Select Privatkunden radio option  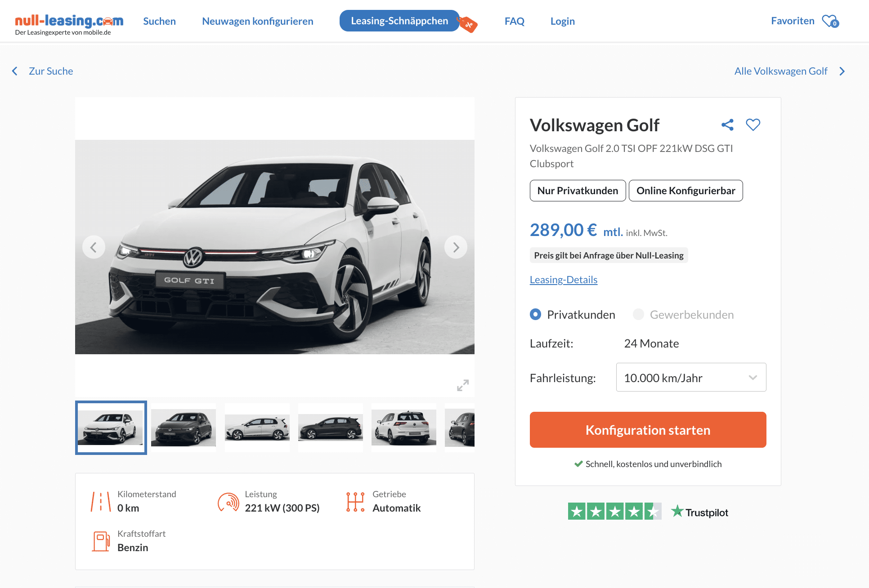(535, 314)
